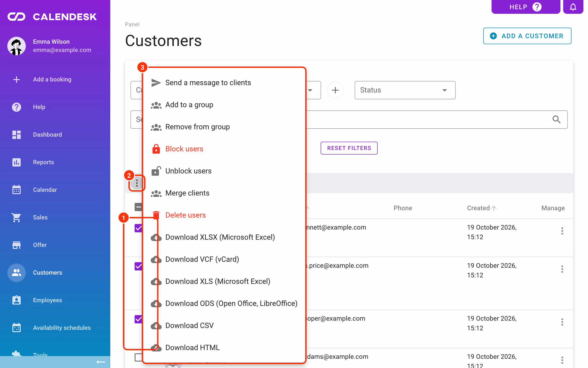Select Delete users
The width and height of the screenshot is (588, 368).
pos(224,215)
